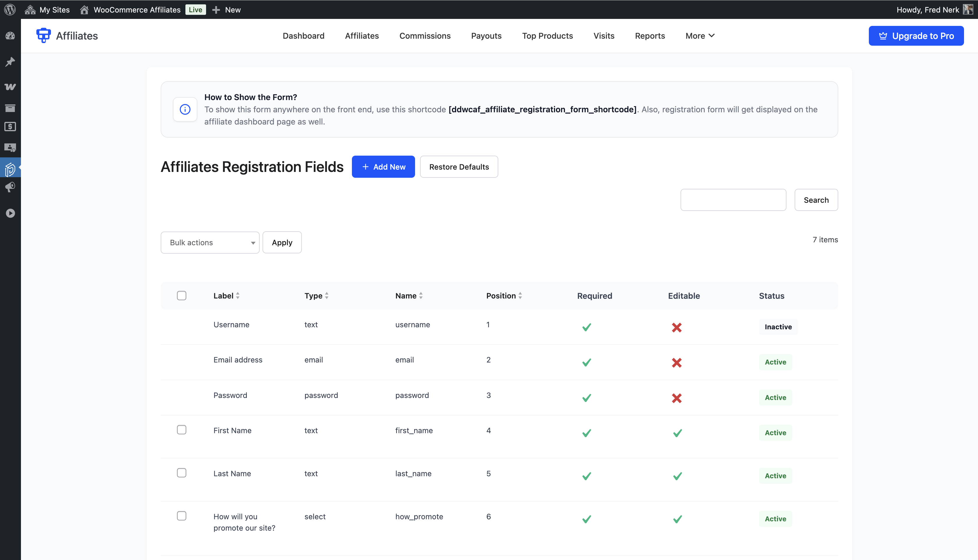Switch to the Commissions tab

pos(425,35)
